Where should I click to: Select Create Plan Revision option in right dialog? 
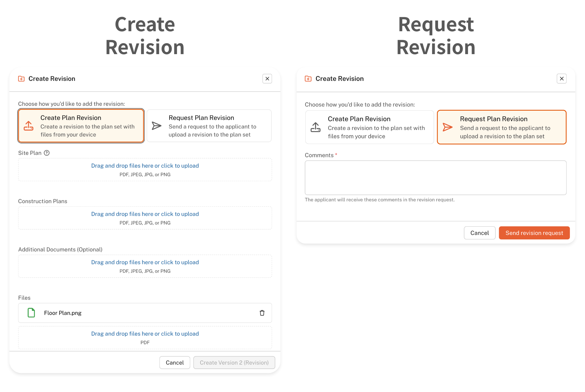[369, 127]
